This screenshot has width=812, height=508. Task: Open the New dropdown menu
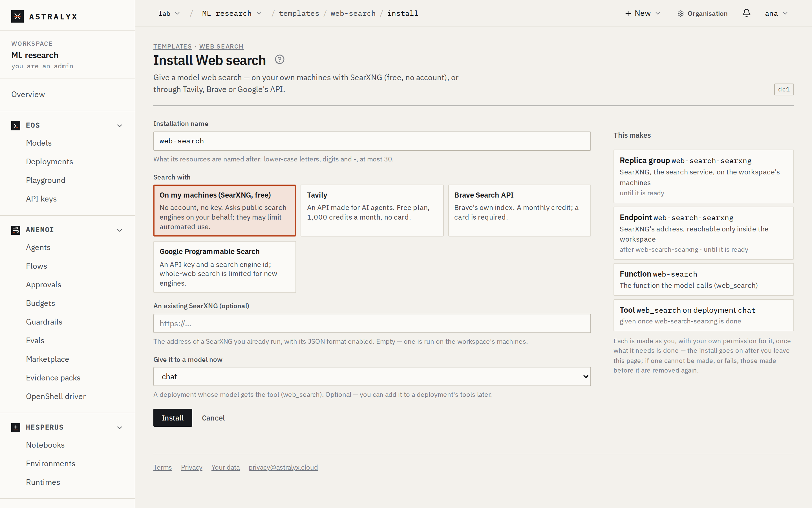643,14
